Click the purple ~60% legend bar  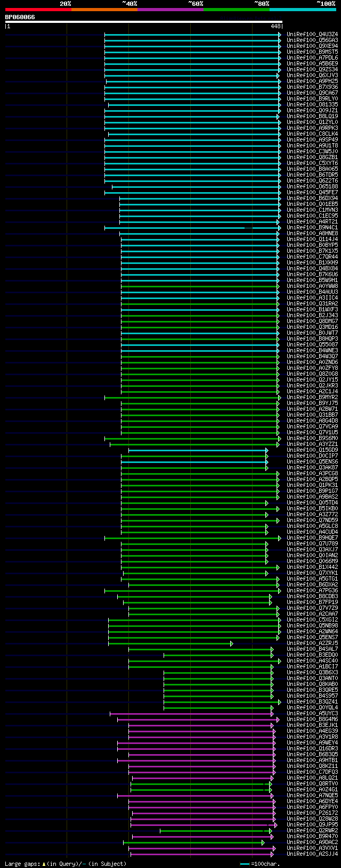pyautogui.click(x=170, y=10)
